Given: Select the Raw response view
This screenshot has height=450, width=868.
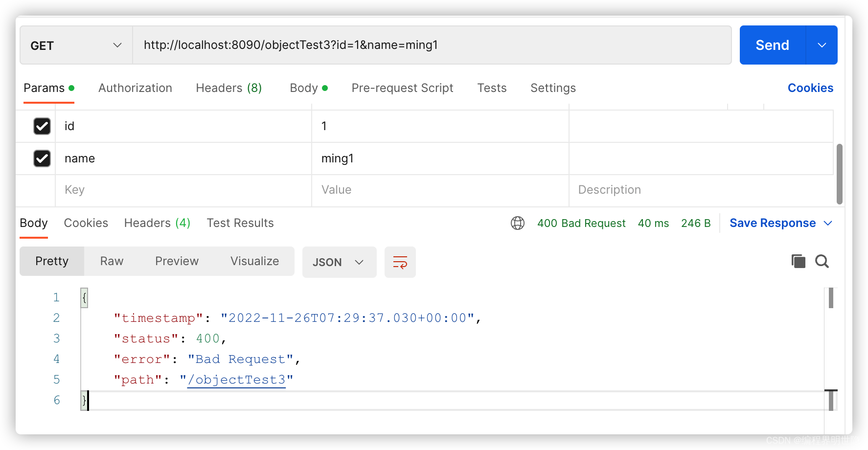Looking at the screenshot, I should [x=112, y=261].
